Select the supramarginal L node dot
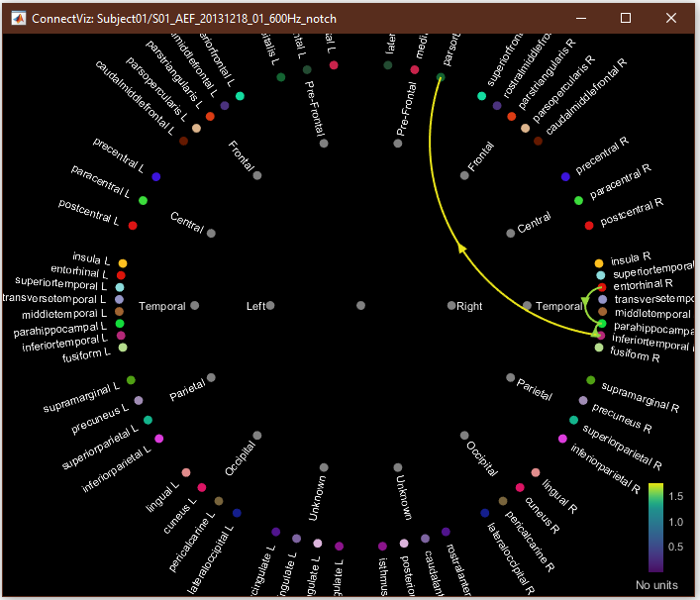The height and width of the screenshot is (600, 700). pos(131,380)
